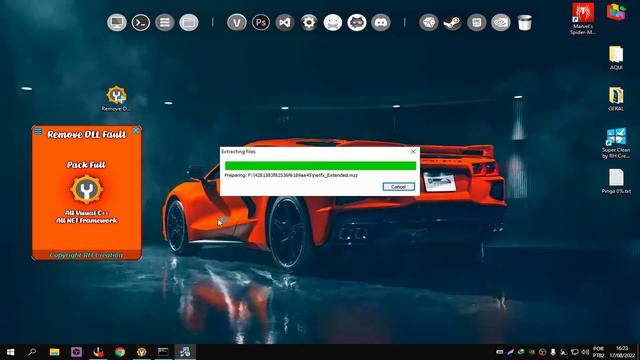Click the POR PTB2 language indicator
The width and height of the screenshot is (640, 360).
click(x=598, y=352)
